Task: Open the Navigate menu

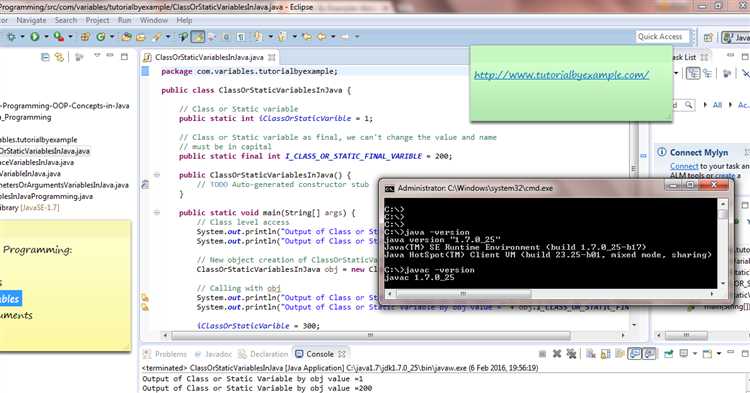Action: click(x=31, y=21)
